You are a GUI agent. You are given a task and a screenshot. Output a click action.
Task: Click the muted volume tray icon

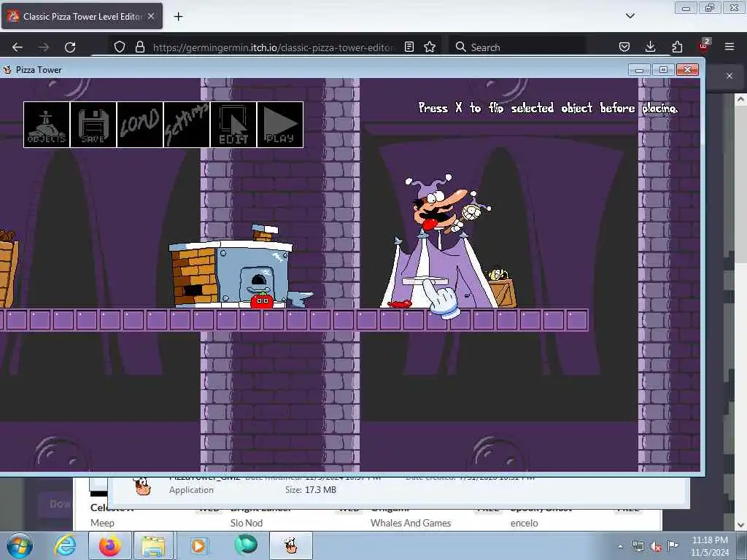point(656,547)
